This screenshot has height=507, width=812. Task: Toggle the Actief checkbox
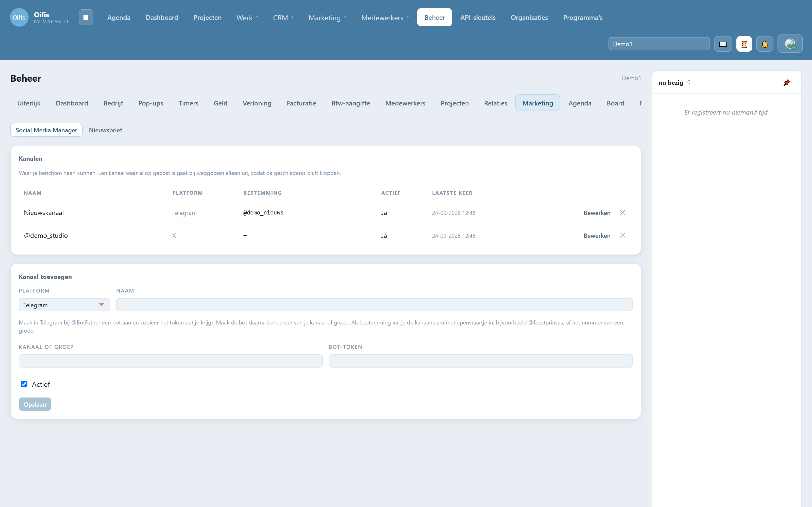[x=24, y=384]
